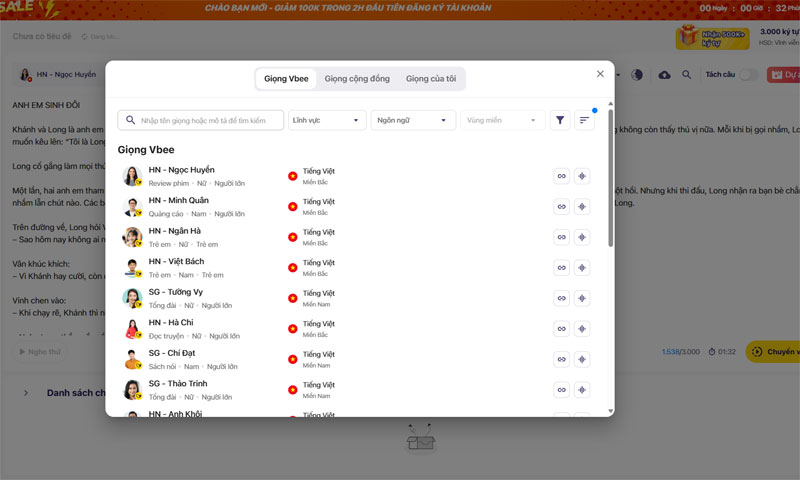Image resolution: width=800 pixels, height=480 pixels.
Task: Click waveform preview icon for HN - Minh Quân
Action: [x=582, y=207]
